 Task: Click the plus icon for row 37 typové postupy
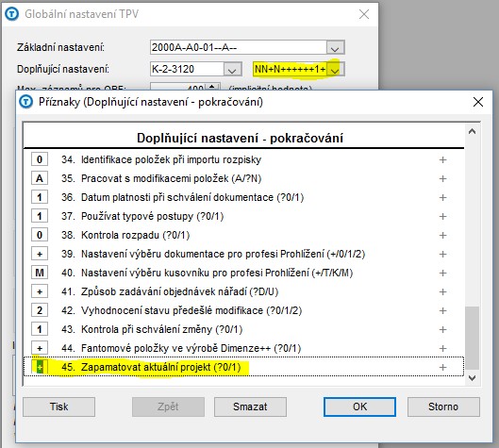tap(442, 216)
